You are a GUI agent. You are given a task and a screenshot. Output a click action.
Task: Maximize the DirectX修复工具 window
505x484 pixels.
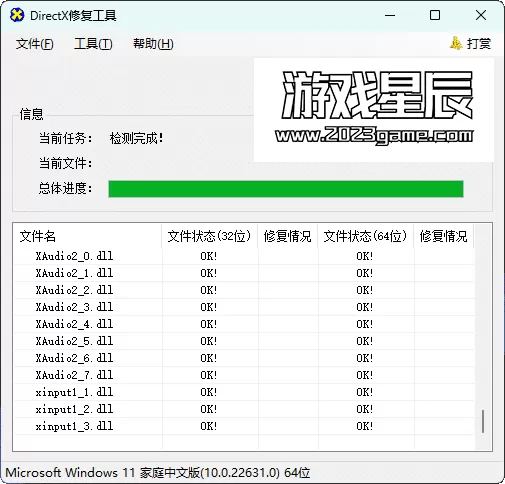(435, 15)
